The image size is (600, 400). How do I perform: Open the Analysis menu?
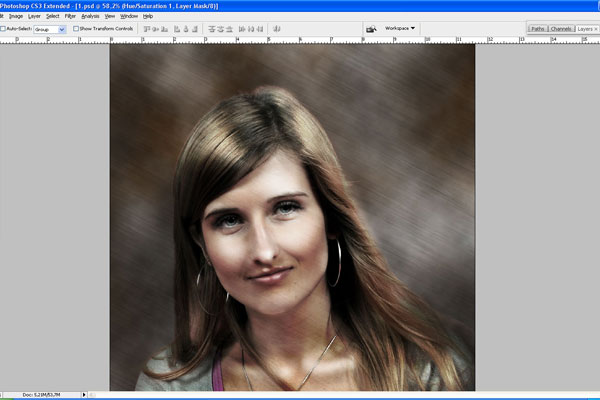tap(90, 16)
